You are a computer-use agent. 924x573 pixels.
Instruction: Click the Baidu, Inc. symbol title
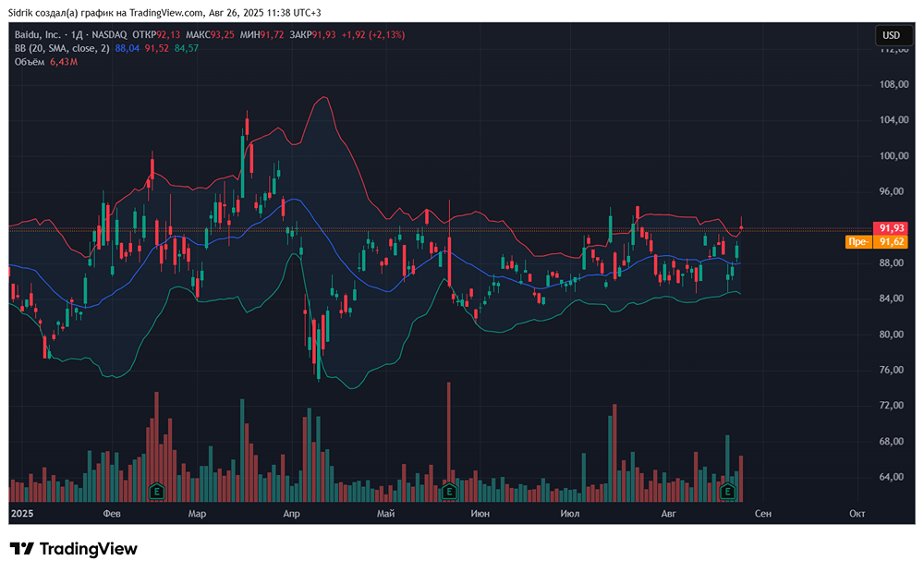38,35
